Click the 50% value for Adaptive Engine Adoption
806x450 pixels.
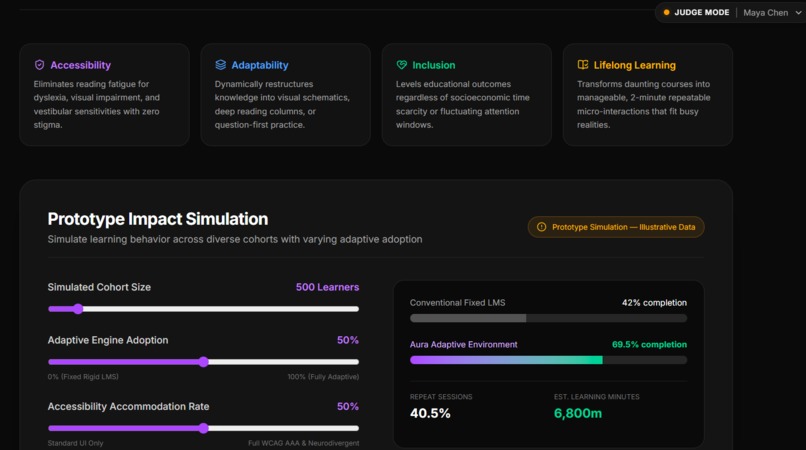point(348,340)
